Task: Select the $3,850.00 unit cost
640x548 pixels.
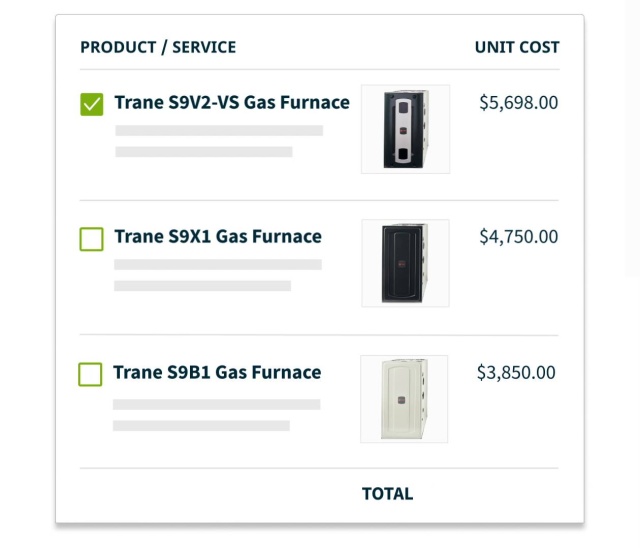Action: pyautogui.click(x=516, y=373)
